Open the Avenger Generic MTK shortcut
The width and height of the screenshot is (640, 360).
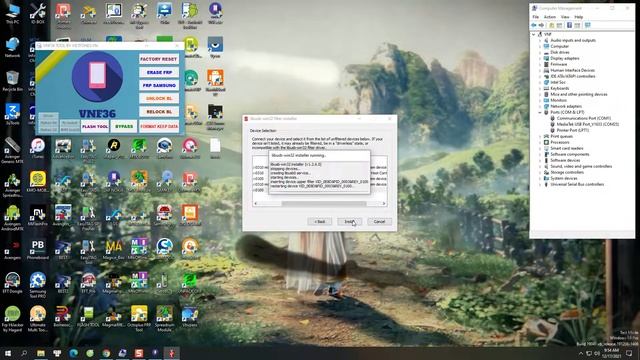(x=12, y=150)
